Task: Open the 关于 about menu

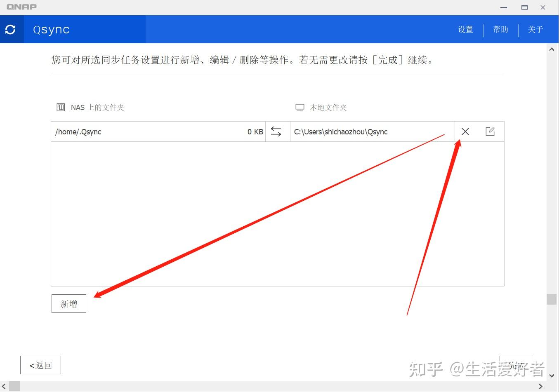Action: (x=535, y=29)
